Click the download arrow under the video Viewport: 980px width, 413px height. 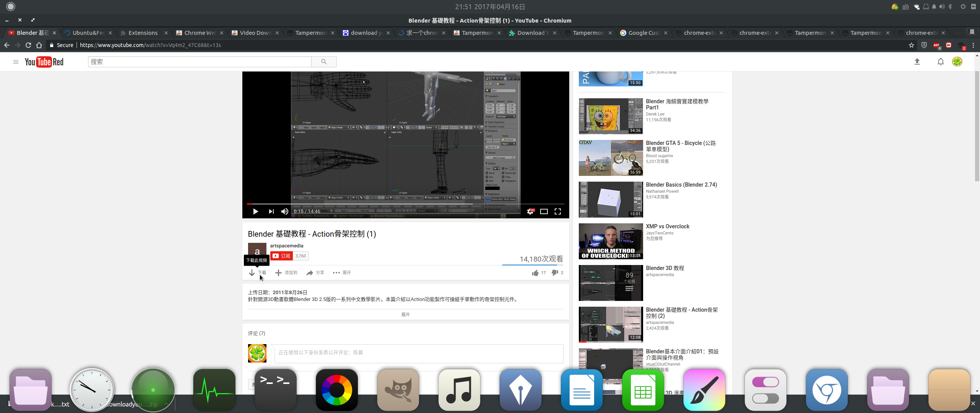pyautogui.click(x=252, y=273)
